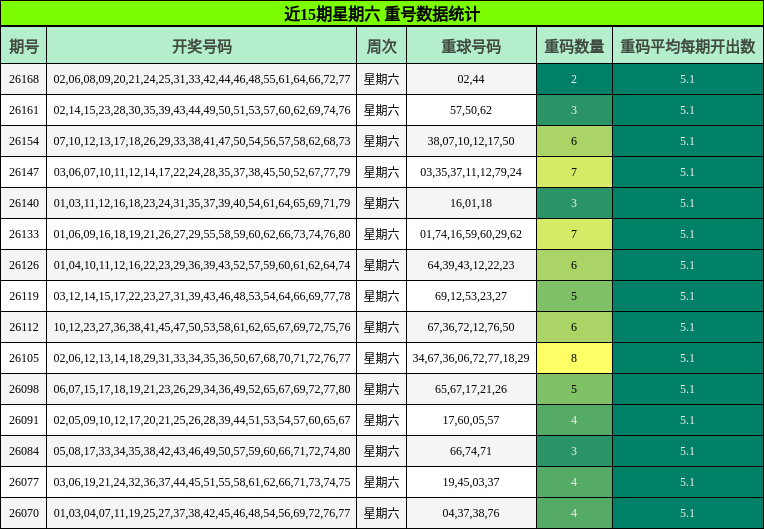This screenshot has width=764, height=529.
Task: Click the repeat count 5 for issue 26119
Action: tap(574, 296)
